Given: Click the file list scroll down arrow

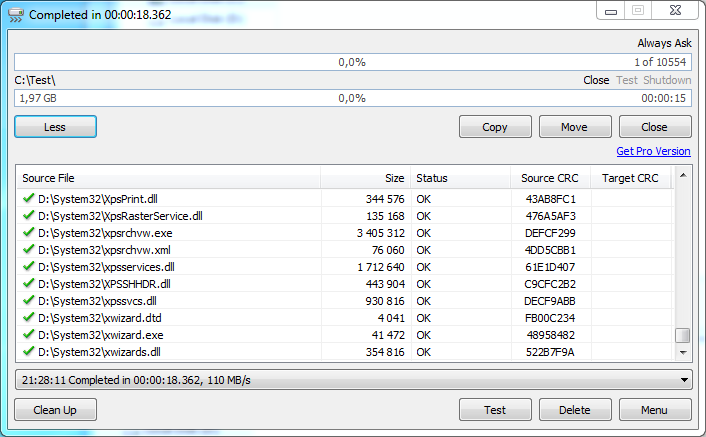Looking at the screenshot, I should tap(683, 352).
